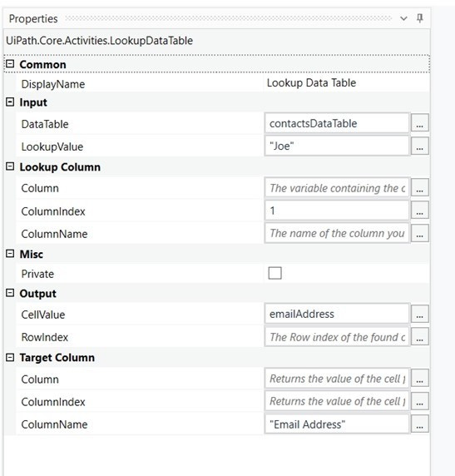
Task: Collapse the Lookup Column section
Action: [x=10, y=166]
